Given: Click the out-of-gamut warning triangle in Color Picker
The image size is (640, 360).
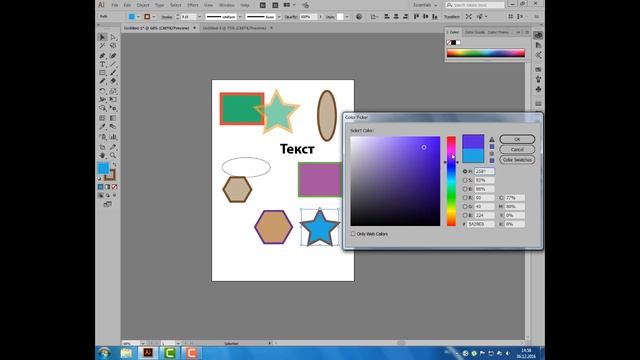Looking at the screenshot, I should click(x=492, y=140).
